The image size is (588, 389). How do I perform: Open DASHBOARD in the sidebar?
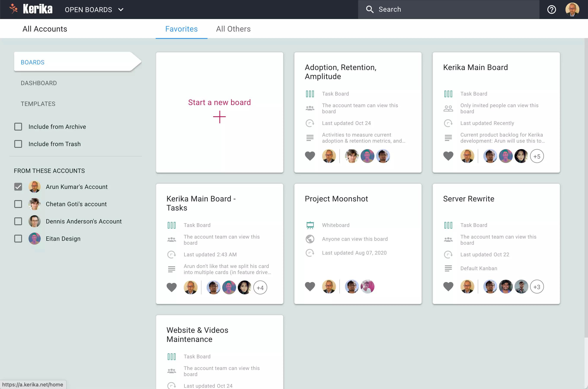point(39,83)
